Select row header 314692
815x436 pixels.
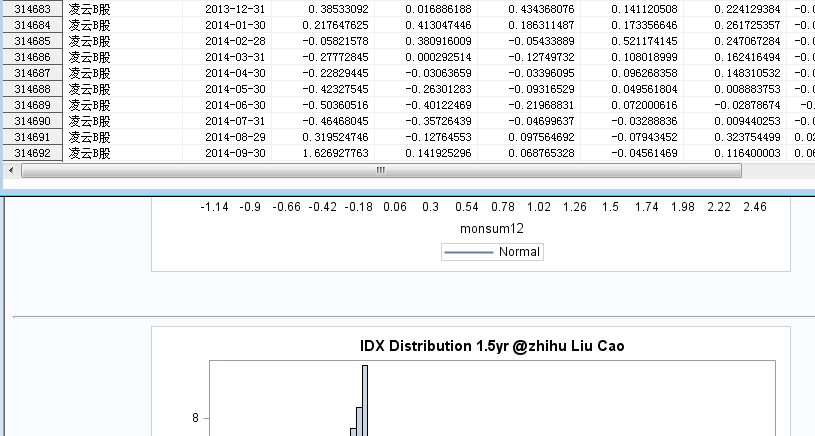point(33,153)
